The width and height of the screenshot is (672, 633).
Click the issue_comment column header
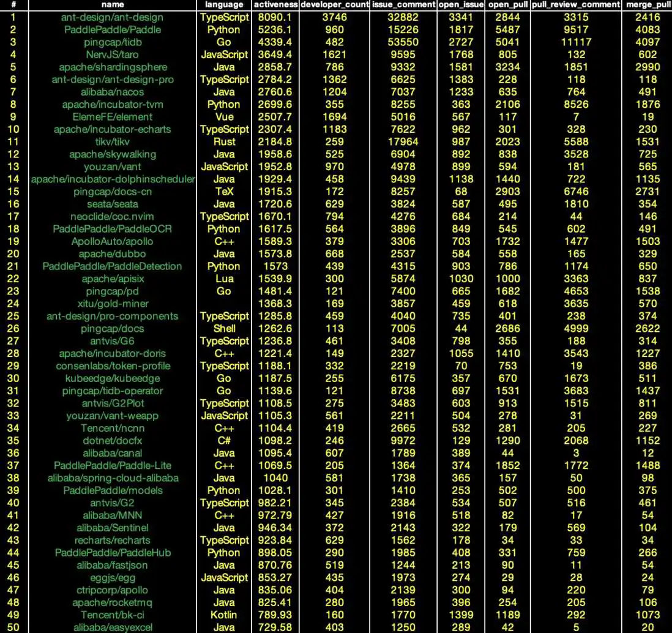[403, 5]
